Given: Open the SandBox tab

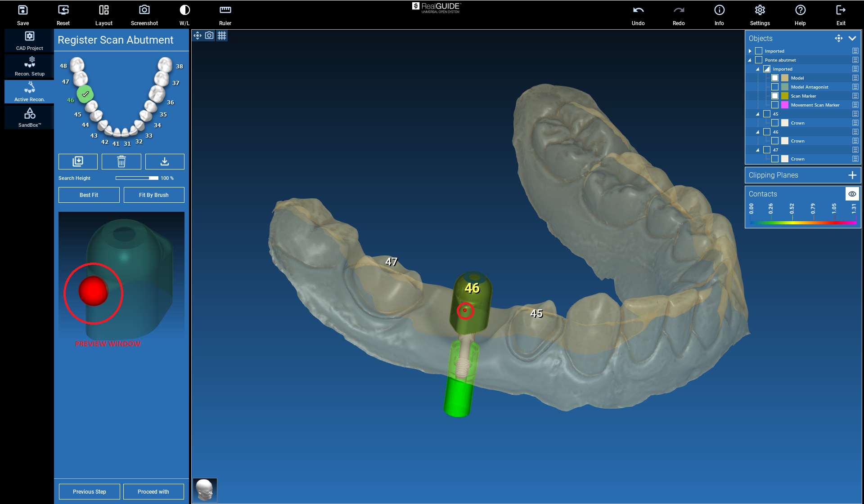Looking at the screenshot, I should pyautogui.click(x=30, y=117).
